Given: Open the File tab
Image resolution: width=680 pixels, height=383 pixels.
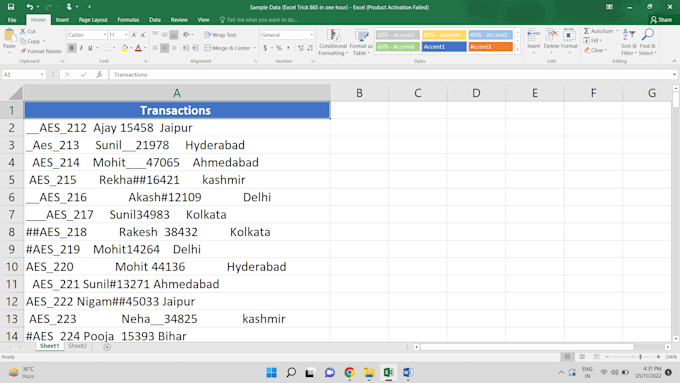Looking at the screenshot, I should tap(12, 20).
